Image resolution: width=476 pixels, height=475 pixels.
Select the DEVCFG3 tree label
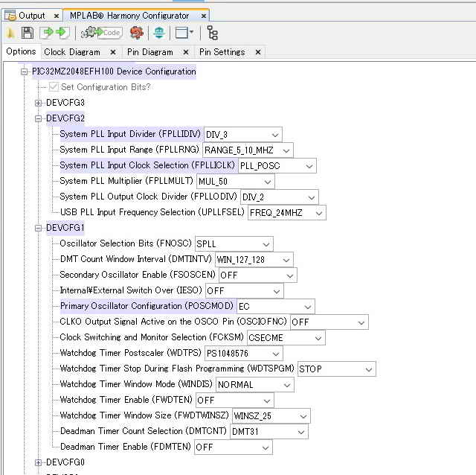coord(65,103)
